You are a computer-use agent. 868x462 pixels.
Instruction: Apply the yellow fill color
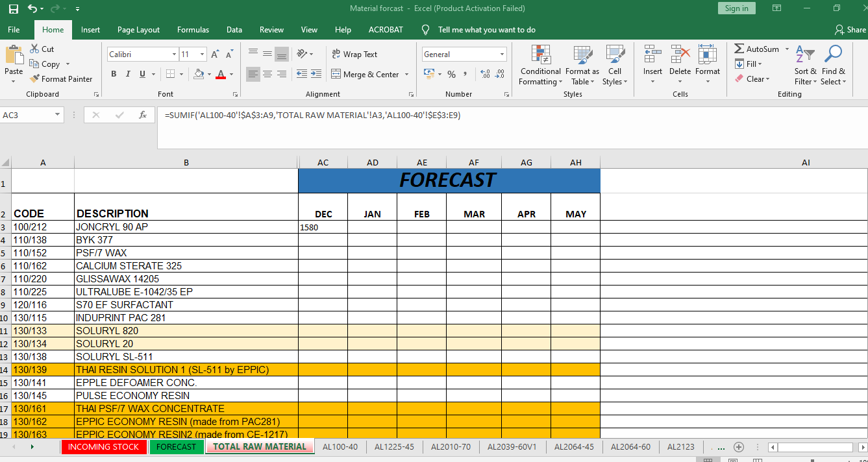point(199,74)
